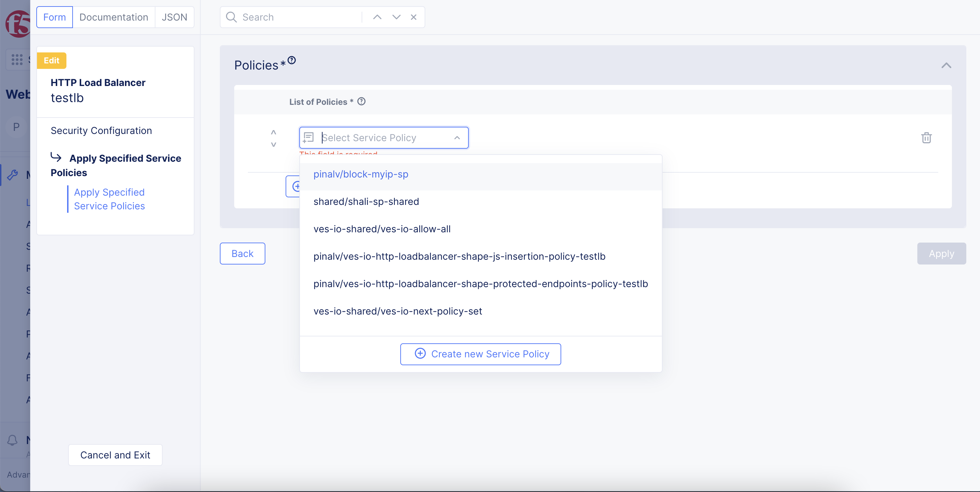Jump to next search result with the down chevron
Image resolution: width=980 pixels, height=492 pixels.
396,17
